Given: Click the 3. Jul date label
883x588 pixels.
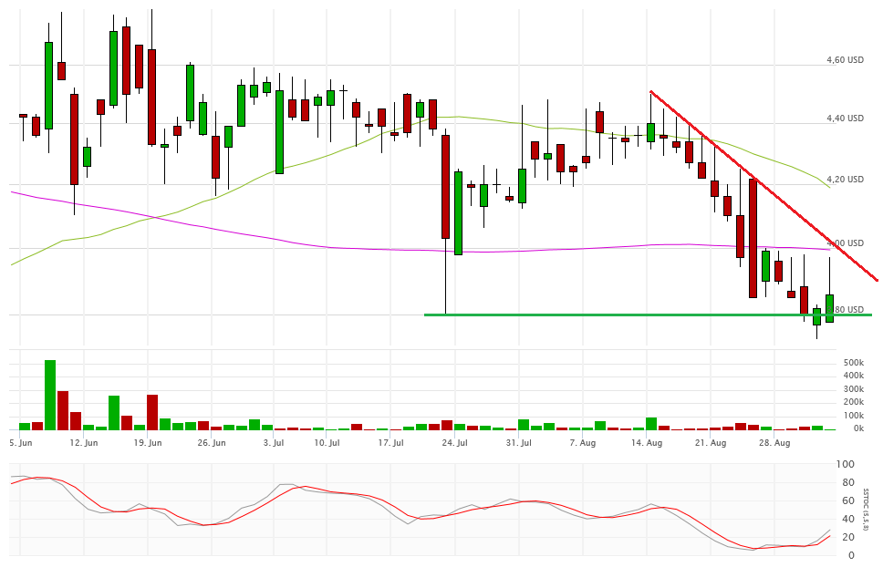Looking at the screenshot, I should point(274,443).
